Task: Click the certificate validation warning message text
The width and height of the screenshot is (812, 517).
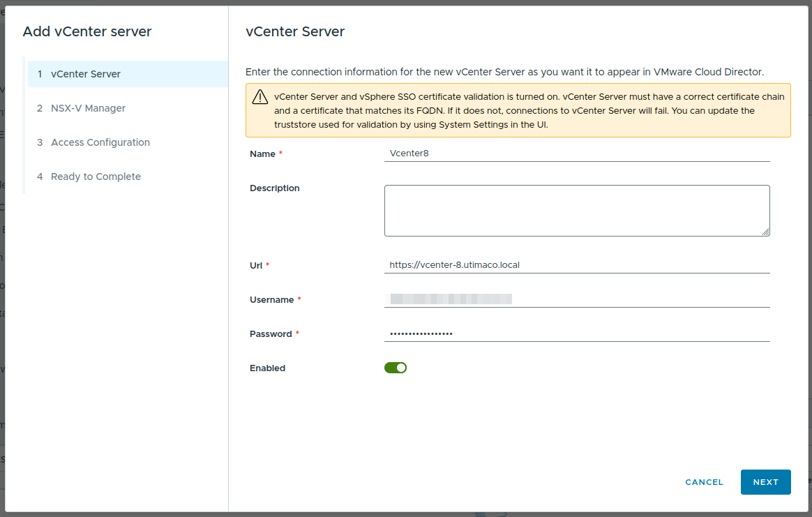Action: [529, 110]
